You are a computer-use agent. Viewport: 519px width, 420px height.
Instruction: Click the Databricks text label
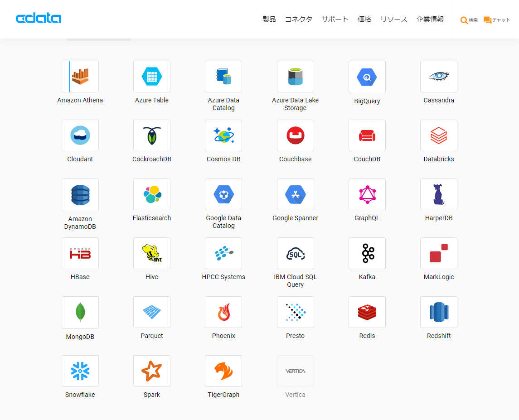pos(439,159)
